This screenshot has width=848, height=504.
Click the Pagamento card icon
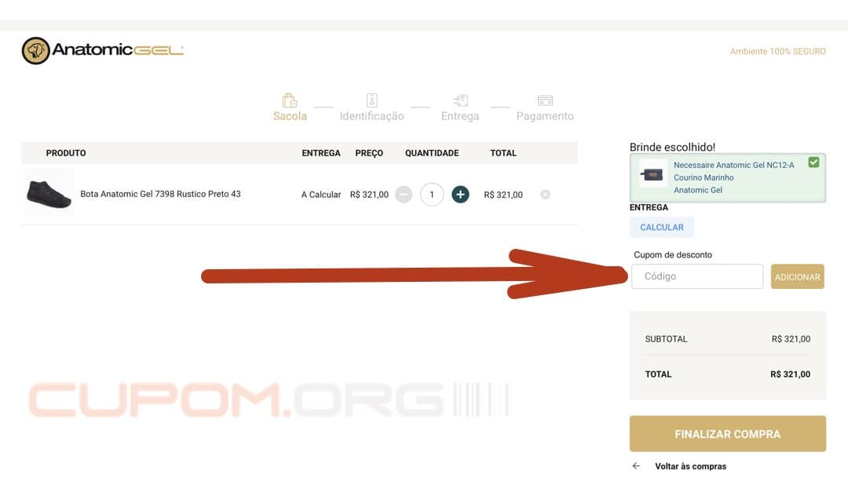click(545, 100)
